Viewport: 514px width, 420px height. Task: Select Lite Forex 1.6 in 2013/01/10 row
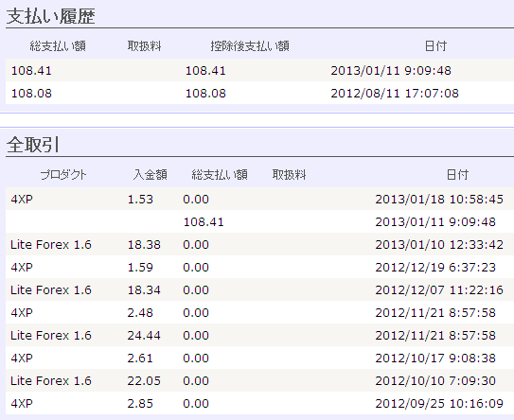pyautogui.click(x=51, y=245)
